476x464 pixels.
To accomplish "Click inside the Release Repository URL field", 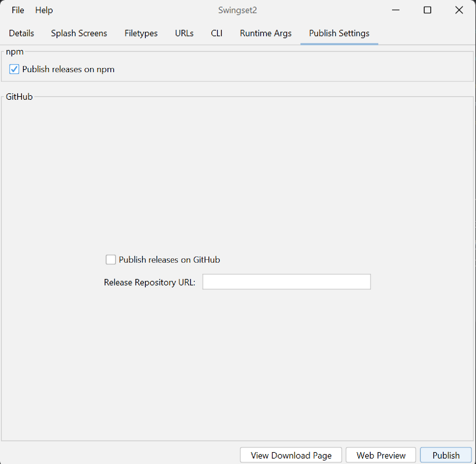I will click(286, 282).
